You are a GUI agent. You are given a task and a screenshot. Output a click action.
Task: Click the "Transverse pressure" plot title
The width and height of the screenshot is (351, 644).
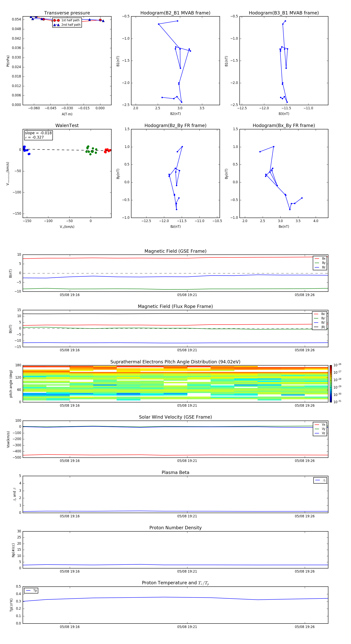pos(67,13)
